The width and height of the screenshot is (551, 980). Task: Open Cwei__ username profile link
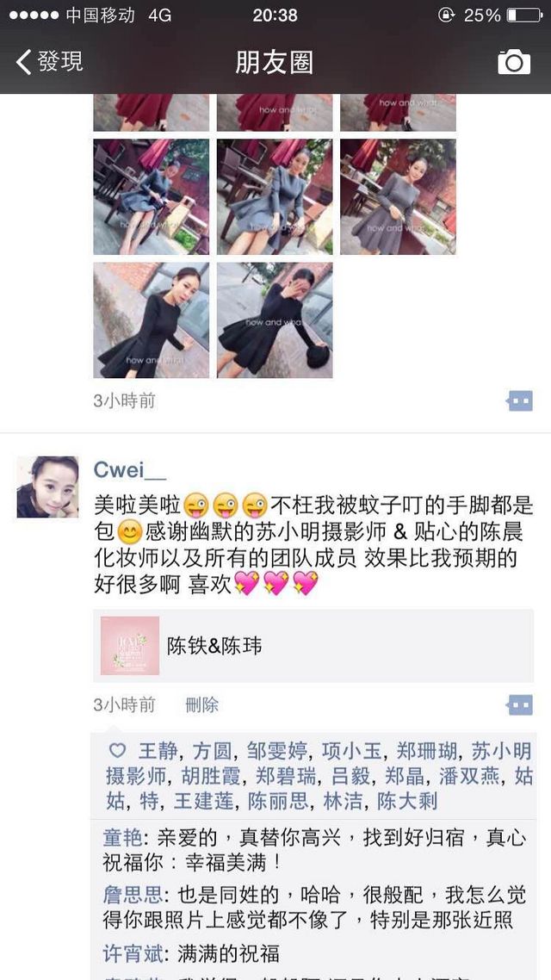(130, 468)
